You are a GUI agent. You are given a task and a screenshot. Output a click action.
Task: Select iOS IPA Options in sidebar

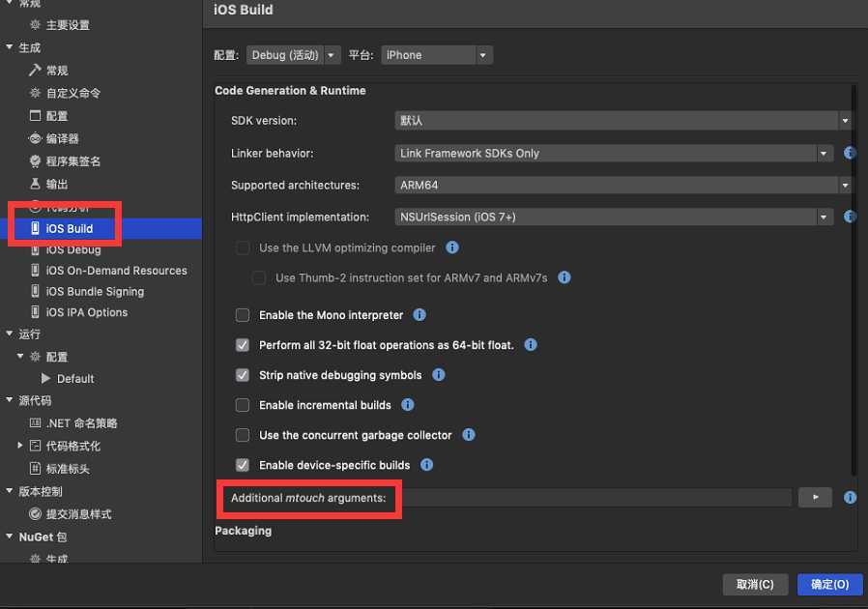coord(86,312)
